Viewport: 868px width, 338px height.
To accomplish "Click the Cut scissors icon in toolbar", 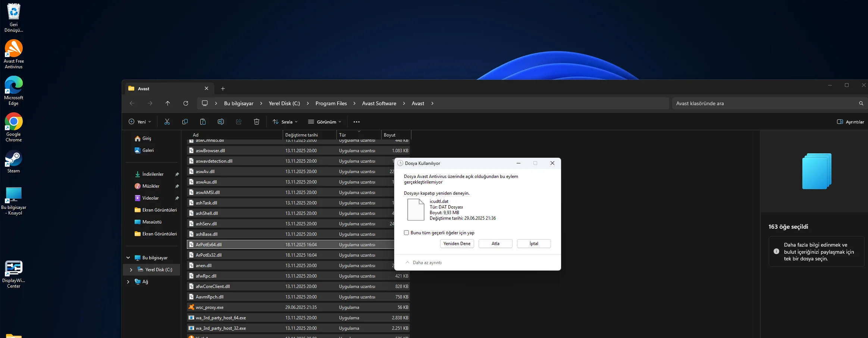I will pos(167,122).
